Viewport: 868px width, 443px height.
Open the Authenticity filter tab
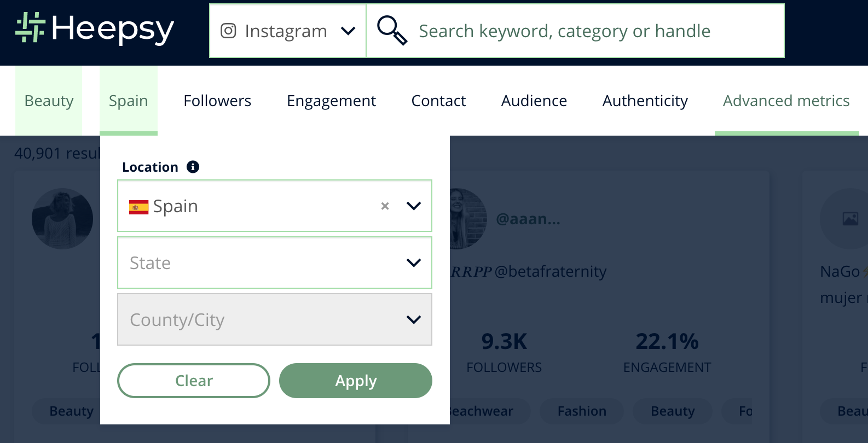click(645, 101)
